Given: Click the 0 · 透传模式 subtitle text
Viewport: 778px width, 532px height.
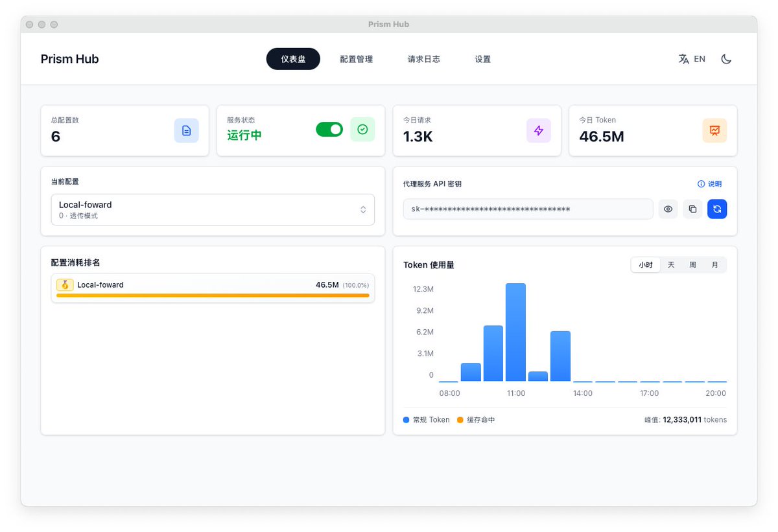Looking at the screenshot, I should 78,216.
